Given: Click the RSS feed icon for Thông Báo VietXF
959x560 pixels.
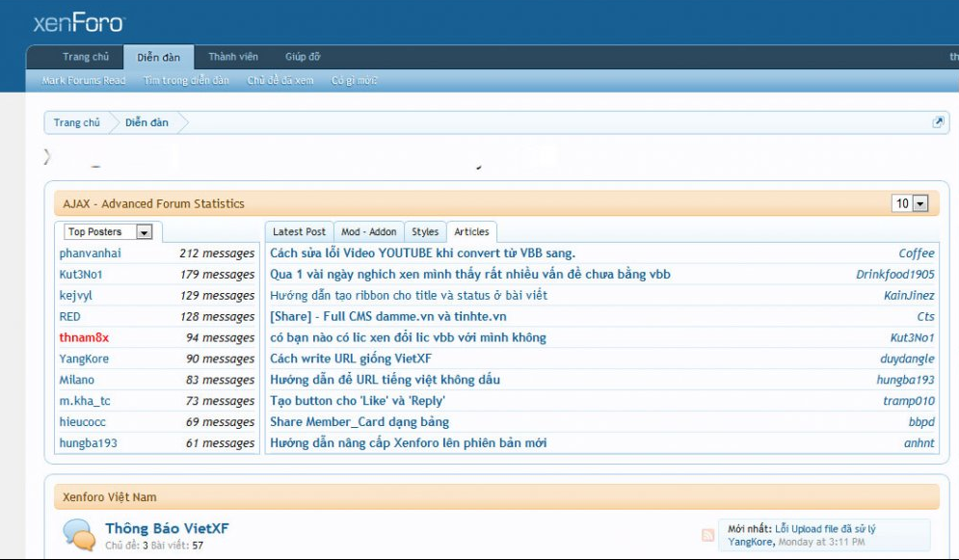Looking at the screenshot, I should click(x=708, y=535).
